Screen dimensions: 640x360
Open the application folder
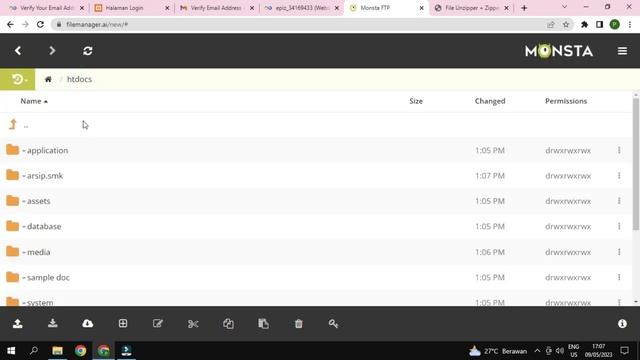[47, 150]
